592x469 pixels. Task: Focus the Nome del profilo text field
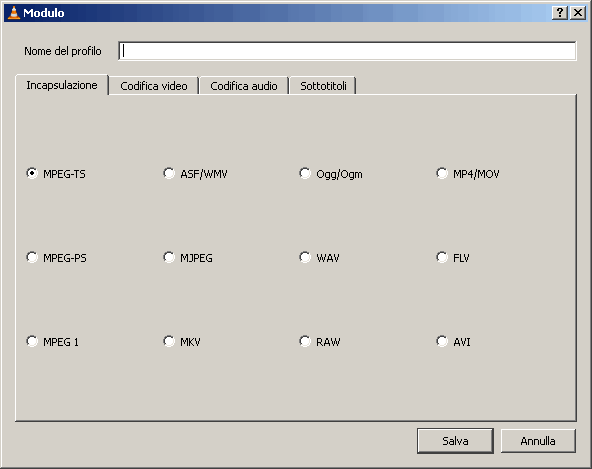[347, 51]
